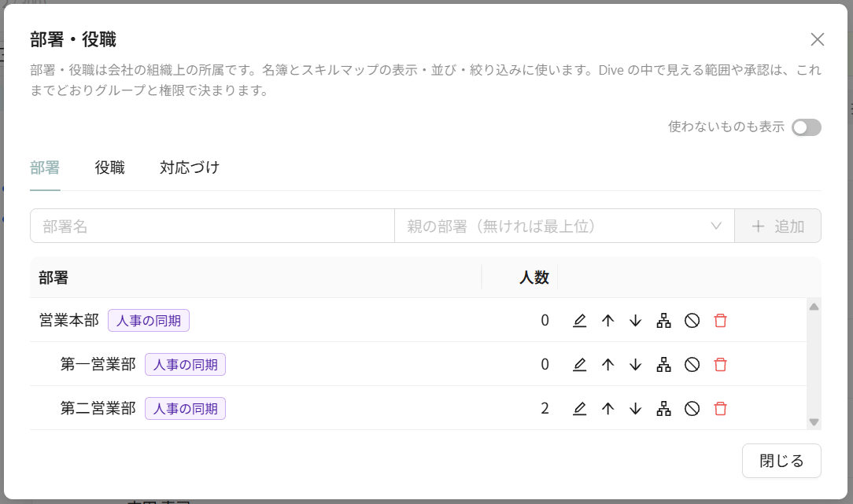Click 人事の同期 tag on 第二営業部

(185, 409)
